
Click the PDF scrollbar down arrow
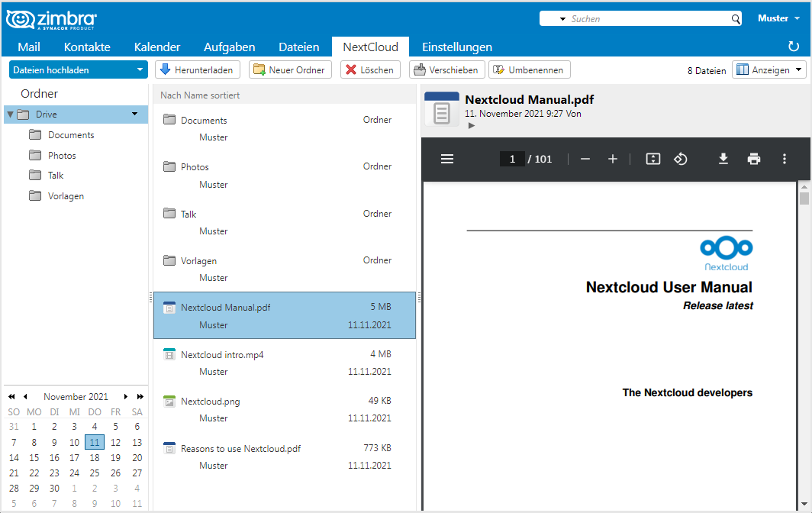coord(804,504)
